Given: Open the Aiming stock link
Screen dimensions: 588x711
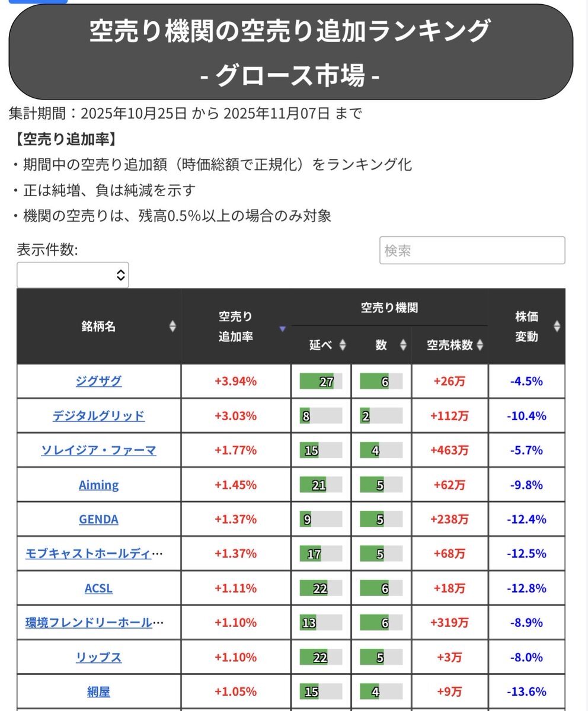Looking at the screenshot, I should (x=98, y=485).
